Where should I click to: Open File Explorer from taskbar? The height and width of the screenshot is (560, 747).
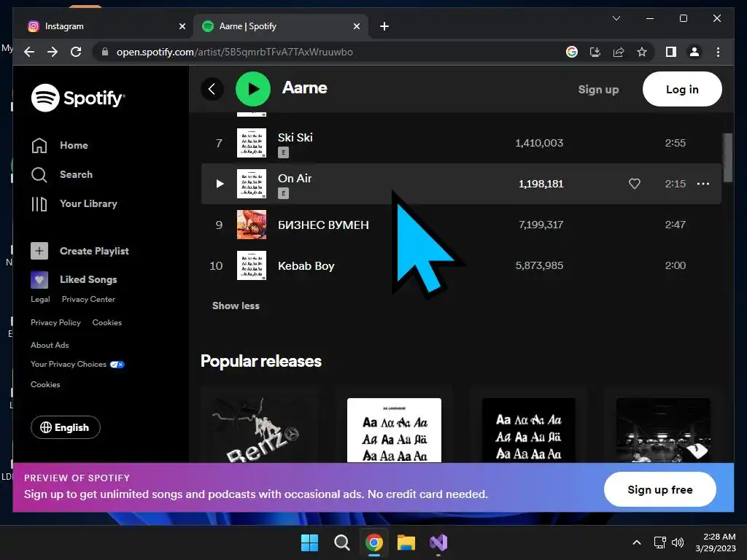coord(406,542)
